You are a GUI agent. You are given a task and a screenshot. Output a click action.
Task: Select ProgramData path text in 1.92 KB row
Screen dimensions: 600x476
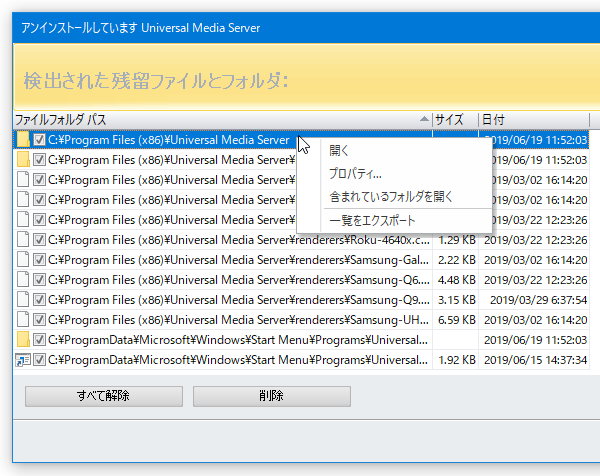point(238,360)
